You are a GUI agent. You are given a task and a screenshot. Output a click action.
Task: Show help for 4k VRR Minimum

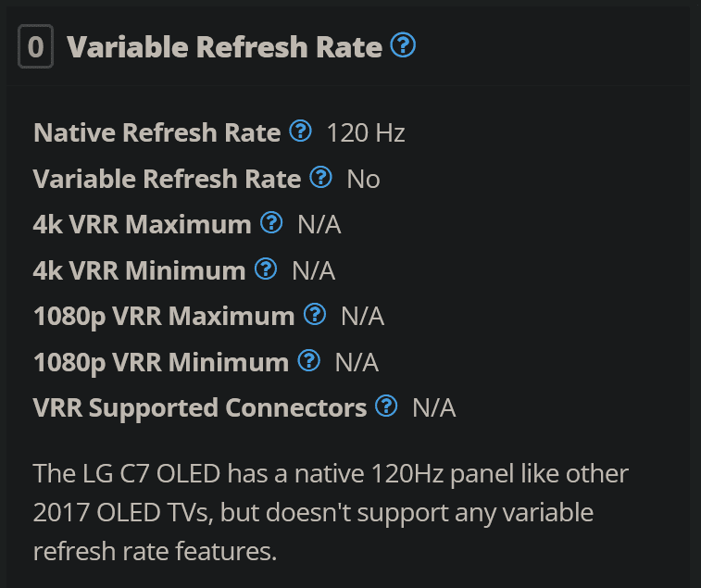pos(266,269)
